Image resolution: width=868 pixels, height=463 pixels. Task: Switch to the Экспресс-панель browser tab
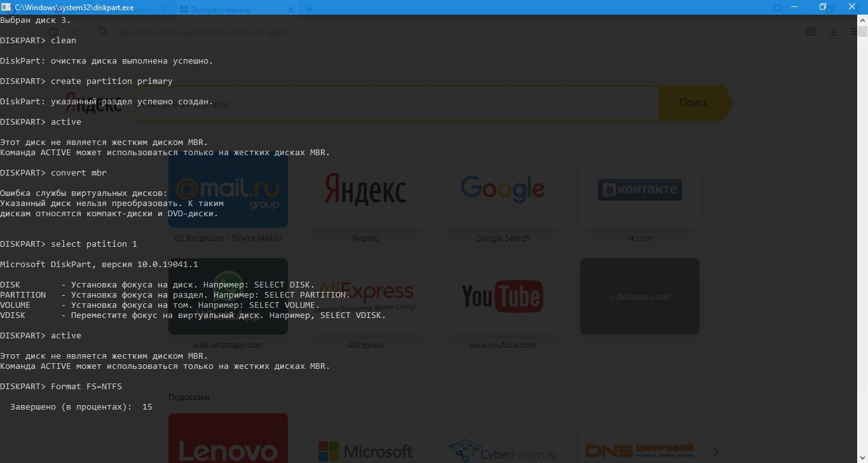[x=236, y=10]
